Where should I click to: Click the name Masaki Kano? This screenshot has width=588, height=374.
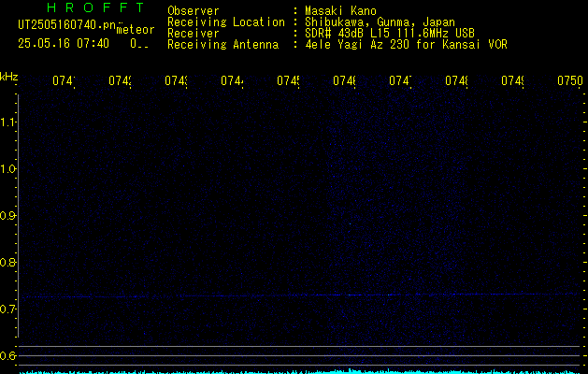[340, 11]
